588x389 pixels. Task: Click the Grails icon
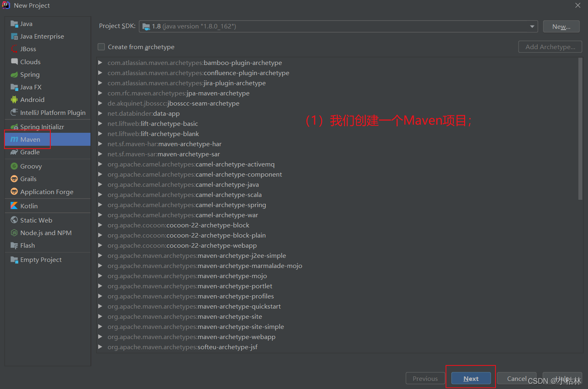point(14,179)
